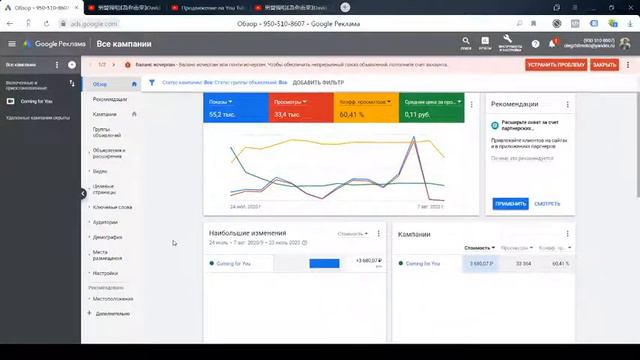This screenshot has width=640, height=360.
Task: Click ПРИМЕНИТЬ recommendation button
Action: point(510,204)
